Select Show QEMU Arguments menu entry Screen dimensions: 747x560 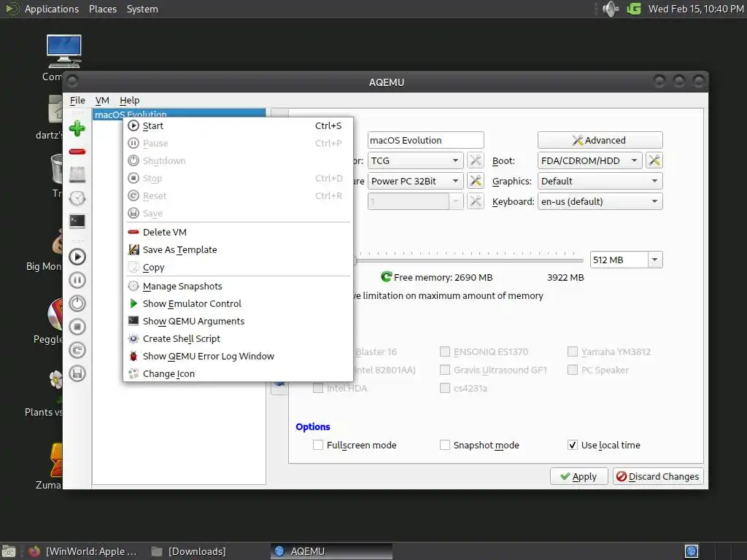point(238,321)
